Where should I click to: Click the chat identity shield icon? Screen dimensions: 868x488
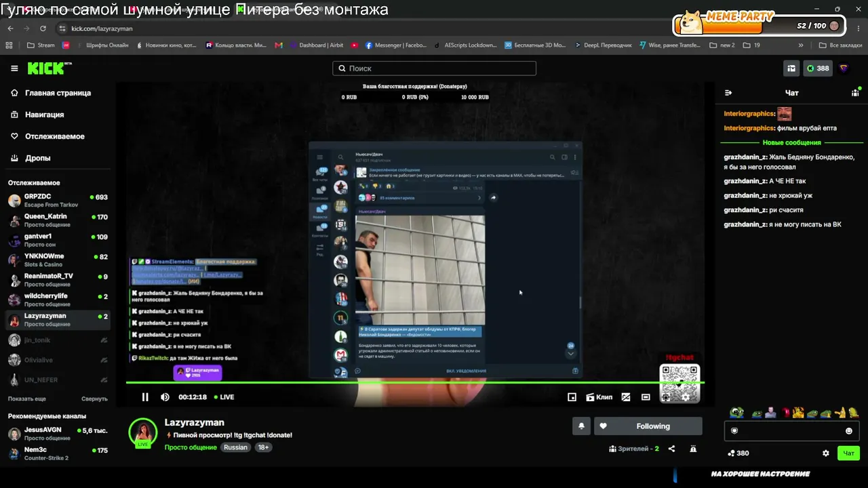pyautogui.click(x=734, y=431)
